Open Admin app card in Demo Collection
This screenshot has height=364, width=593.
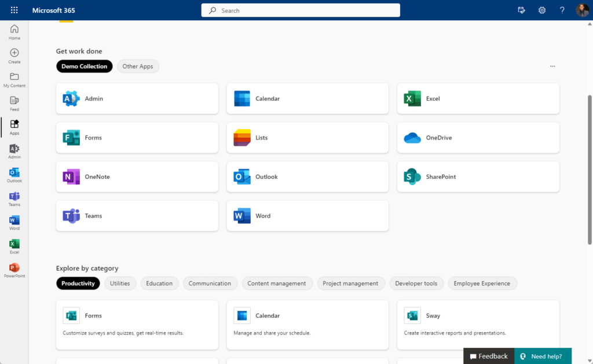pyautogui.click(x=137, y=98)
